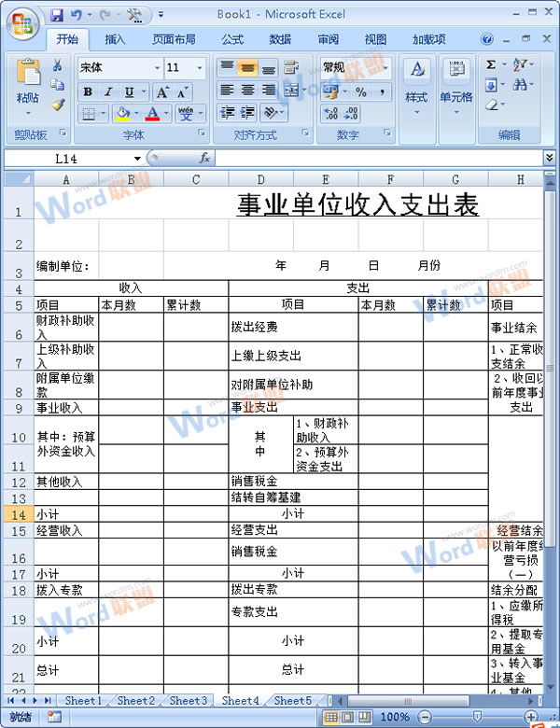Open the 数据 ribbon tab

pyautogui.click(x=280, y=39)
